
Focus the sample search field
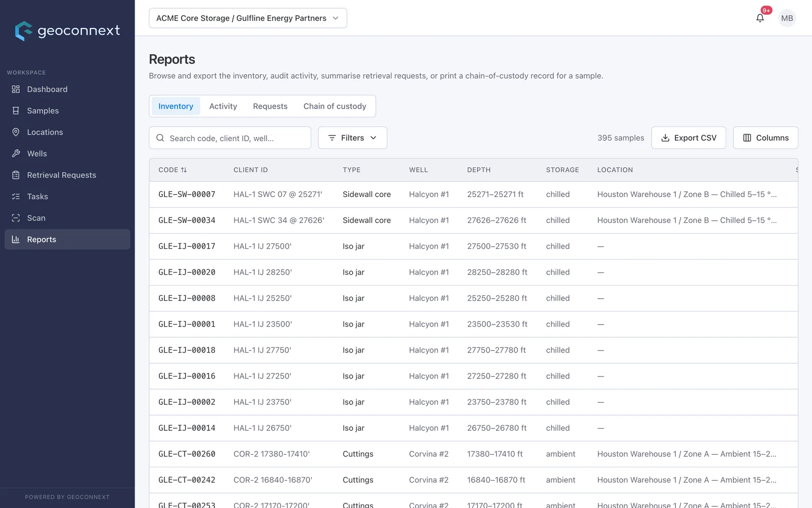(x=230, y=138)
